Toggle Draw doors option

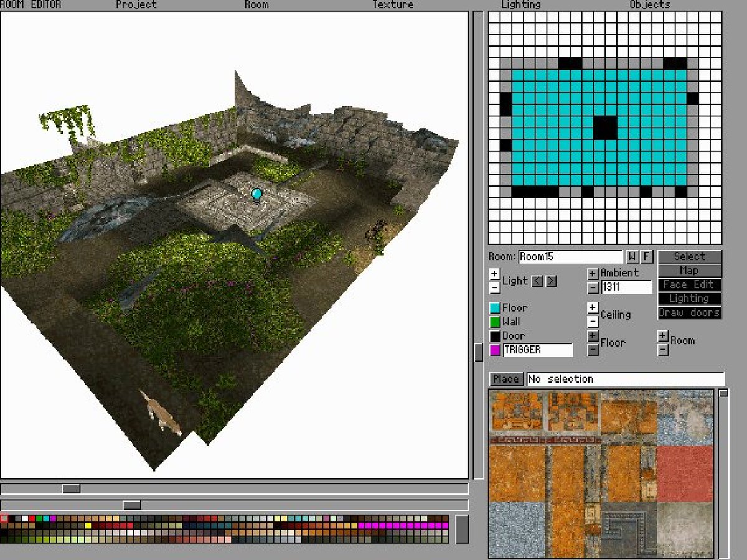pyautogui.click(x=690, y=313)
